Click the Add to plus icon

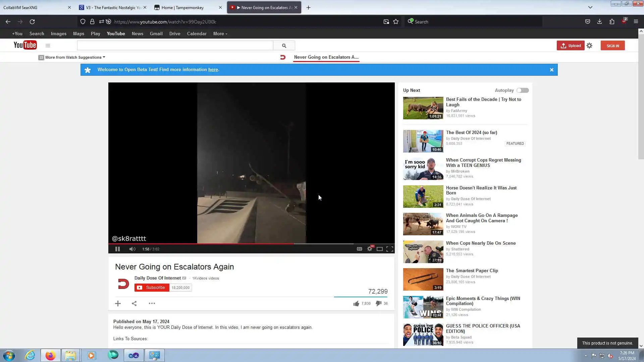[118, 303]
